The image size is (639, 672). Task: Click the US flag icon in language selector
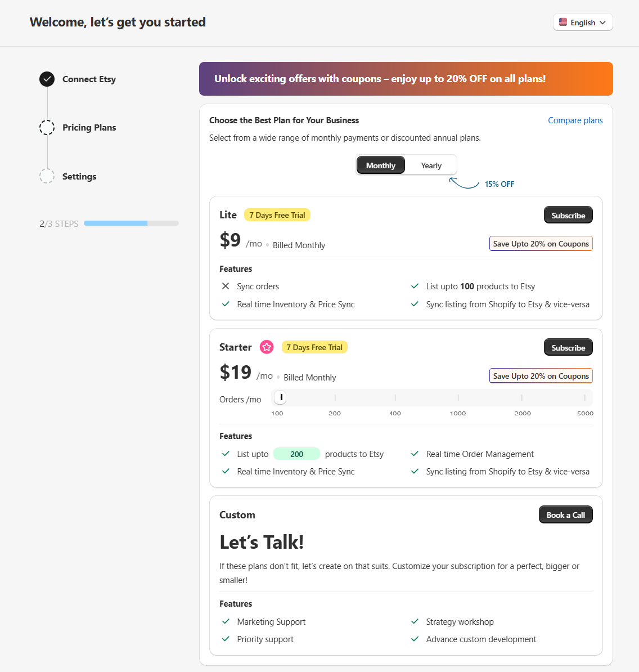coord(563,23)
